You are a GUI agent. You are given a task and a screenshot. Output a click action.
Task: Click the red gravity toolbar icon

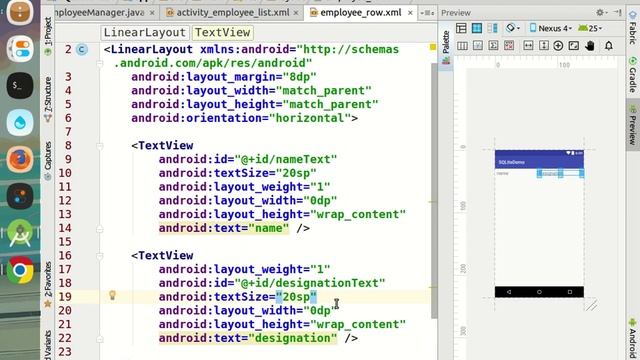(x=509, y=45)
